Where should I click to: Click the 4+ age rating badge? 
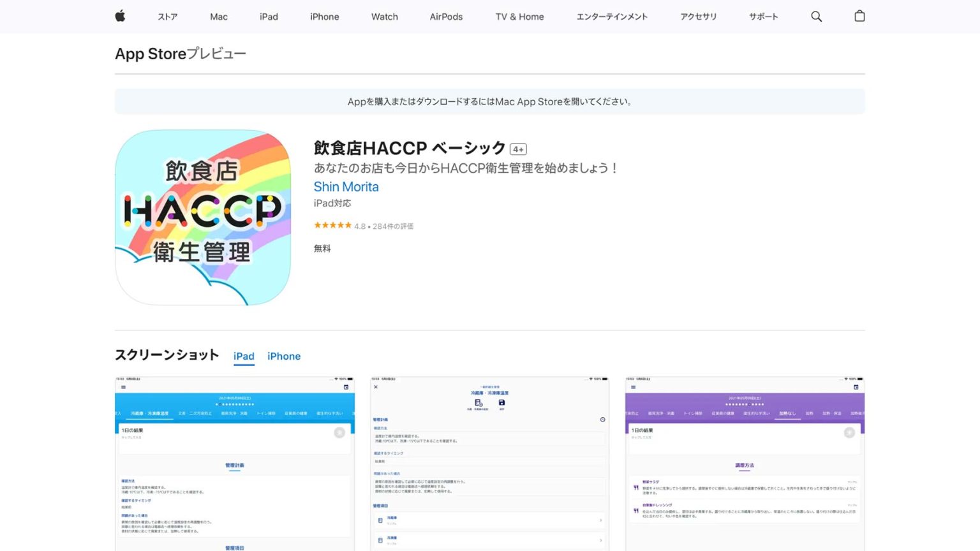point(518,149)
